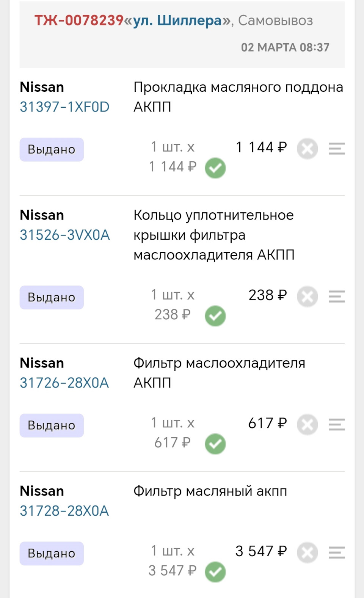Open part number 31728-28X0A
This screenshot has height=598, width=364.
(64, 511)
